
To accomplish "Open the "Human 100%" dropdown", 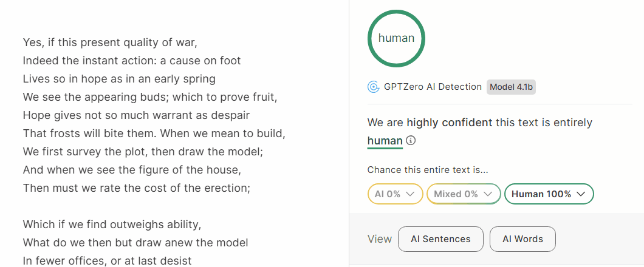I will pyautogui.click(x=549, y=194).
